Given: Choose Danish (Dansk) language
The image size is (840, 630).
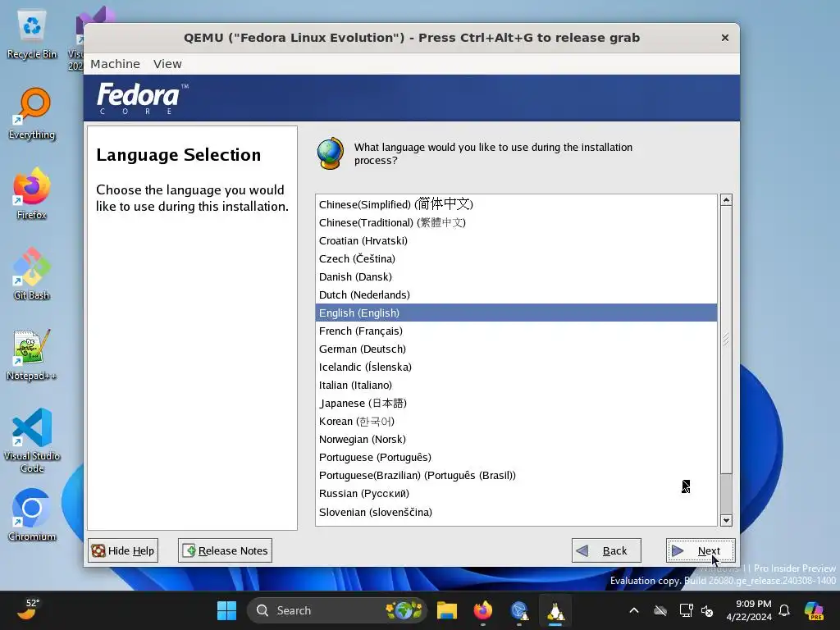Looking at the screenshot, I should (516, 277).
